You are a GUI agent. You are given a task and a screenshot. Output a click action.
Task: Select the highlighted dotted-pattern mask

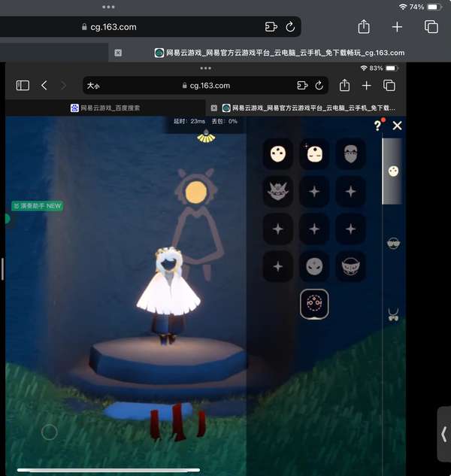[314, 304]
